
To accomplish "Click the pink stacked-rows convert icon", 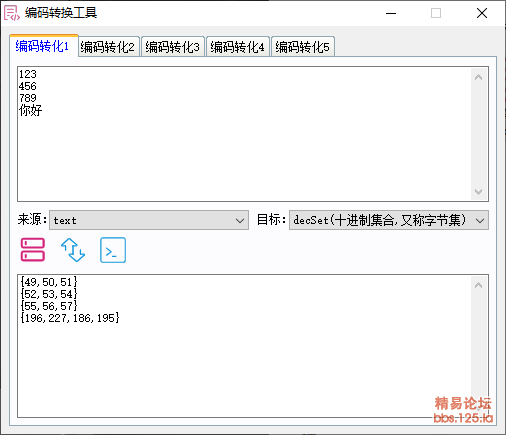I will [33, 250].
